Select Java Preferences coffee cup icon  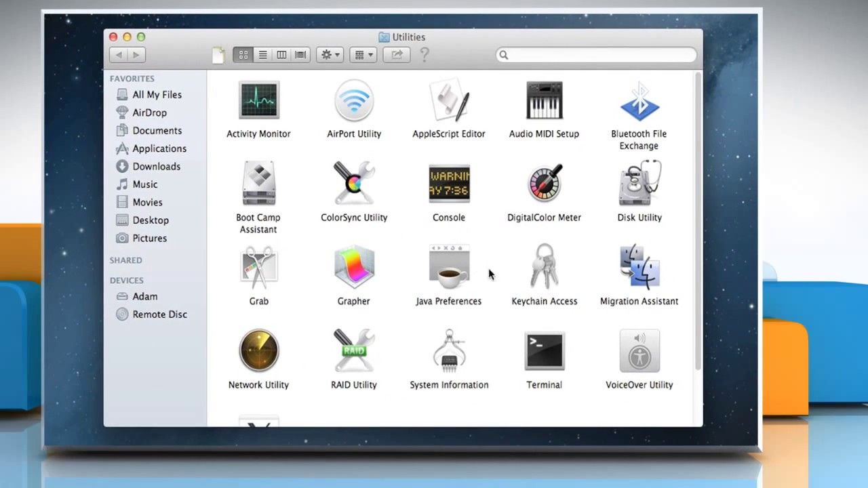(x=449, y=268)
